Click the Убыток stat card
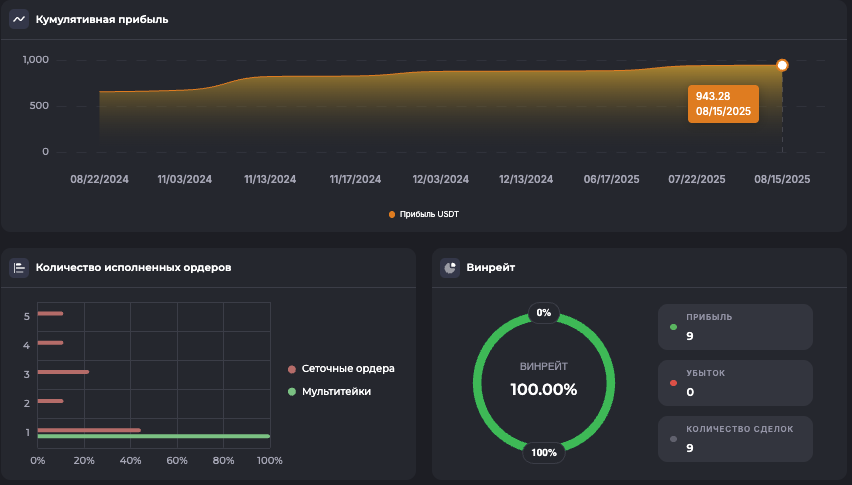This screenshot has height=485, width=852. coord(735,383)
